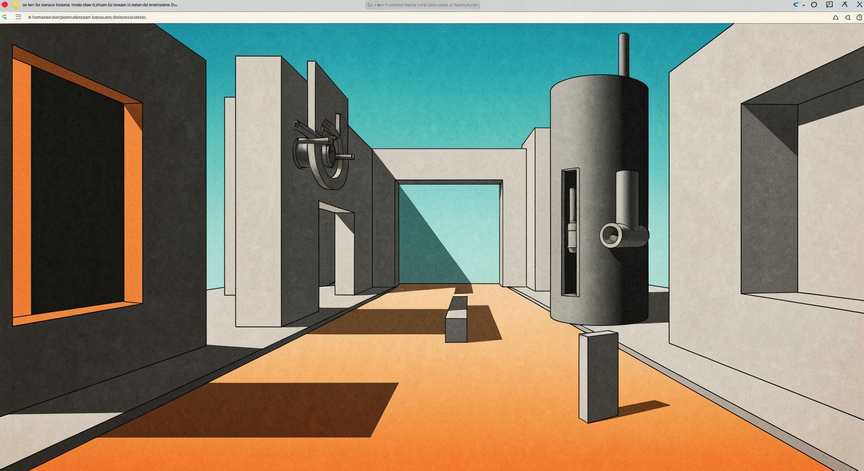Click the left-pointing triangle icon on the toolbar's right
The width and height of the screenshot is (864, 471).
[847, 18]
